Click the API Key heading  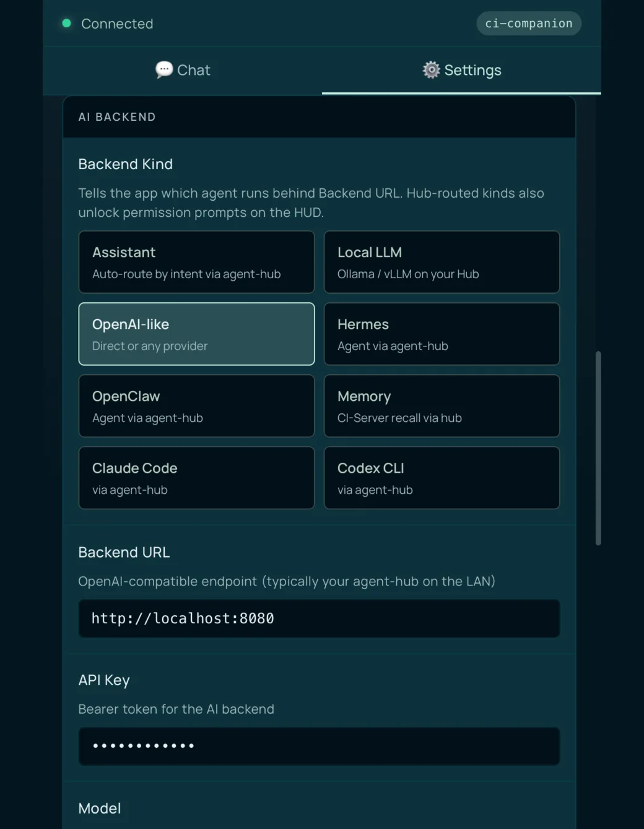tap(104, 680)
